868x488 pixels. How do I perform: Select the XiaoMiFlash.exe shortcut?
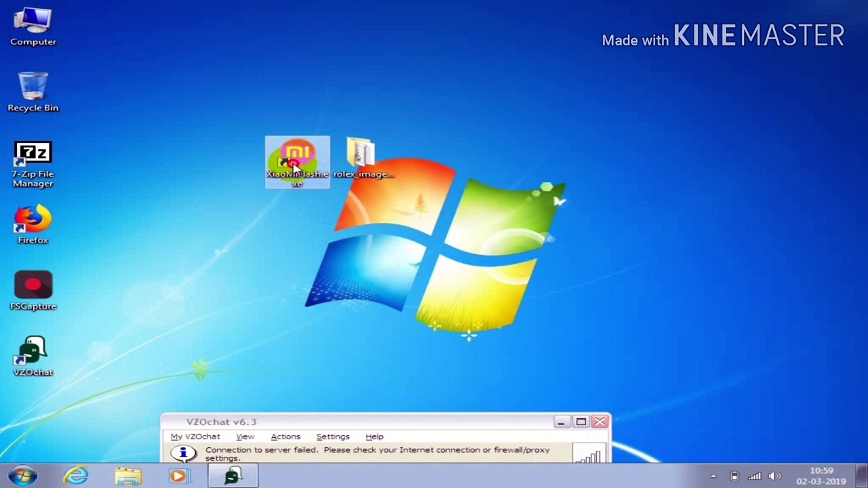click(297, 163)
